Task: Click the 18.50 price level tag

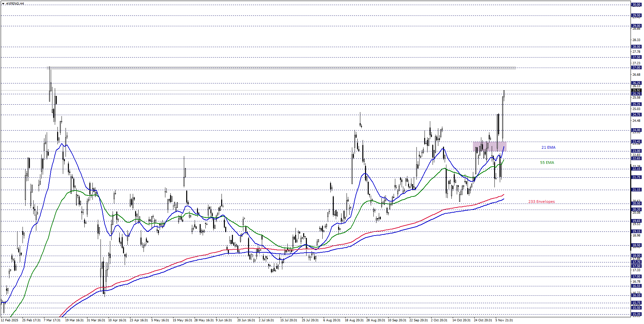Action: tap(636, 245)
